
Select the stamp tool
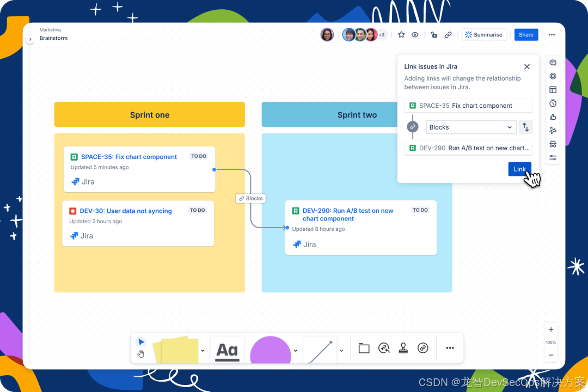point(403,348)
